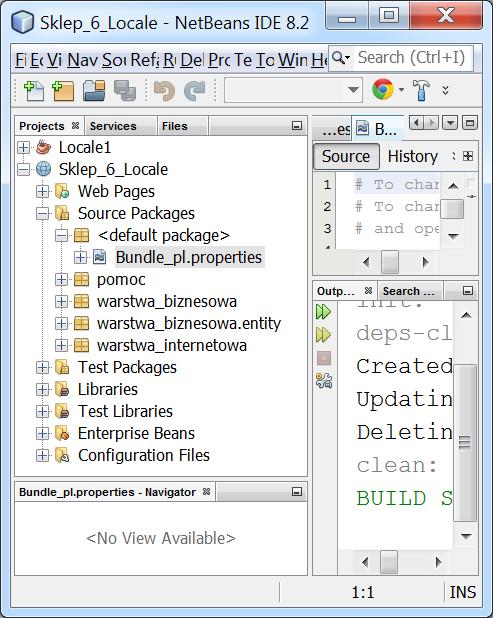Select the warstwa_internetowa package label
Viewport: 493px width, 618px height.
pos(172,346)
